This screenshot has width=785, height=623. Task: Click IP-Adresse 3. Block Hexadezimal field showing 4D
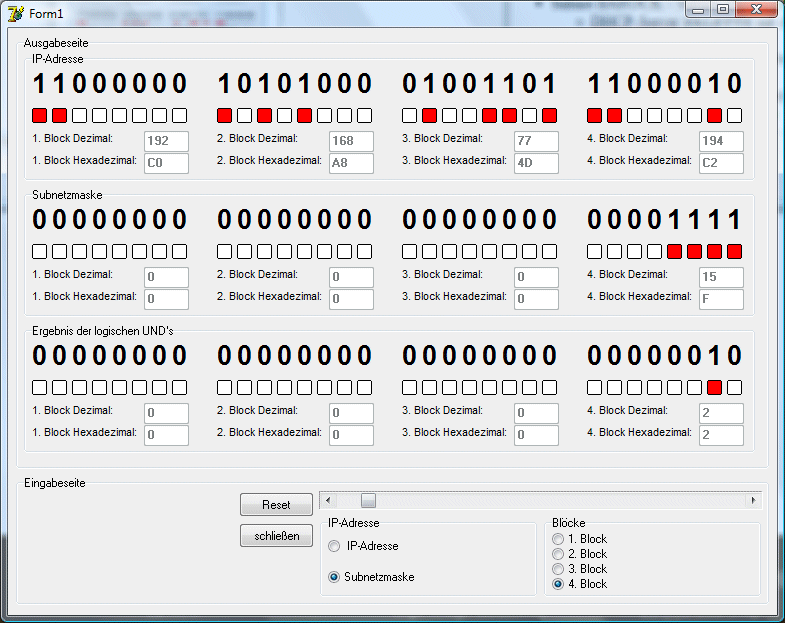(x=536, y=163)
